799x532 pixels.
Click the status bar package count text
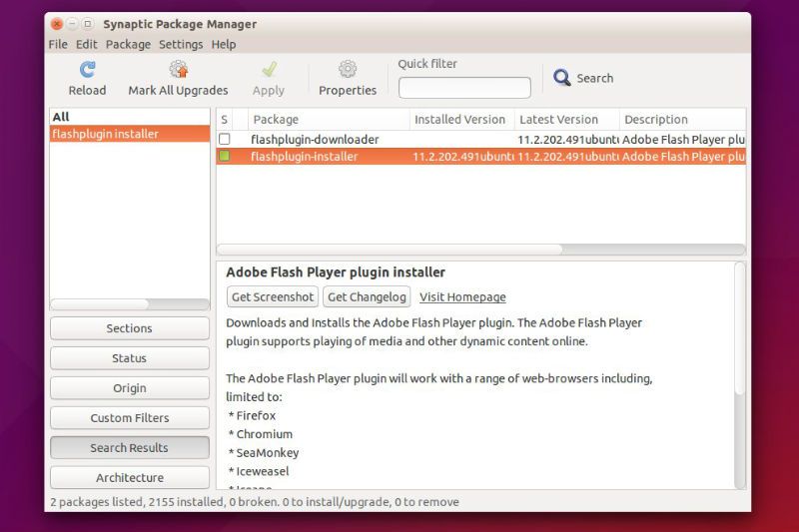(x=255, y=502)
